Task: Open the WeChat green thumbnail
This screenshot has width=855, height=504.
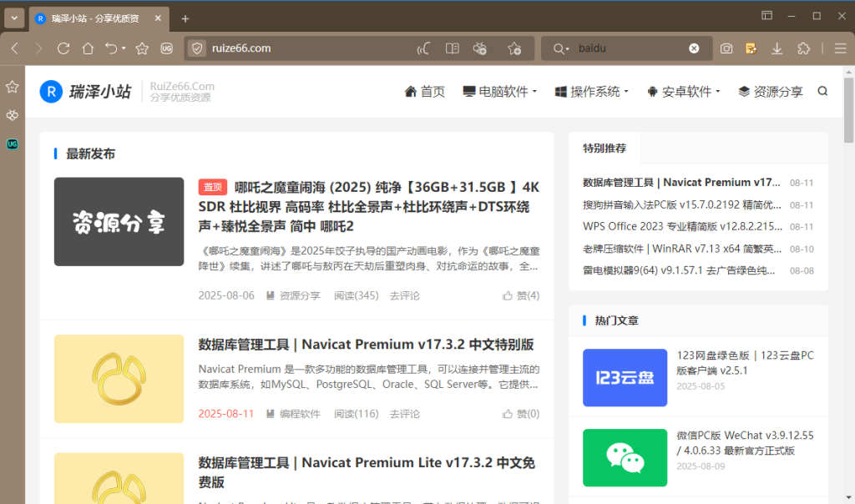Action: (625, 457)
